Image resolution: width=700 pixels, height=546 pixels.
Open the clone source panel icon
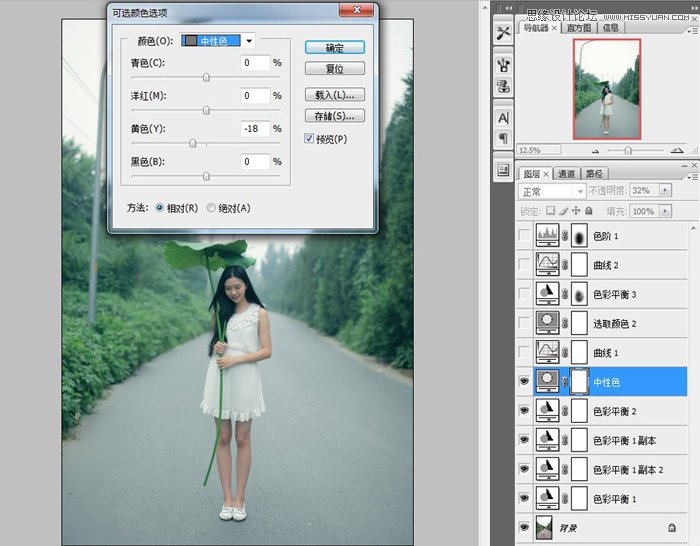click(503, 86)
